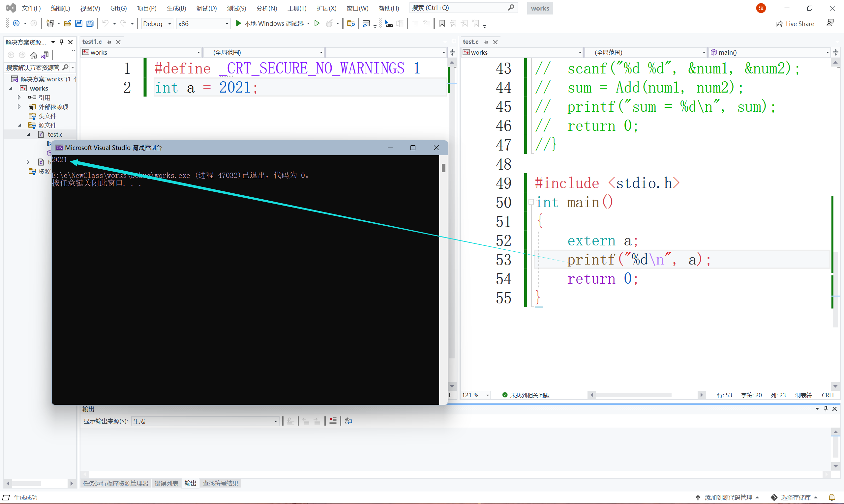Open the Debug configuration dropdown

tap(157, 24)
